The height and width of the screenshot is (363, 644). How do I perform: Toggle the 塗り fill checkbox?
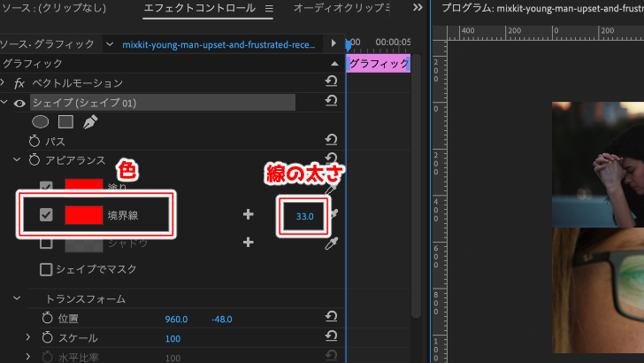coord(46,186)
